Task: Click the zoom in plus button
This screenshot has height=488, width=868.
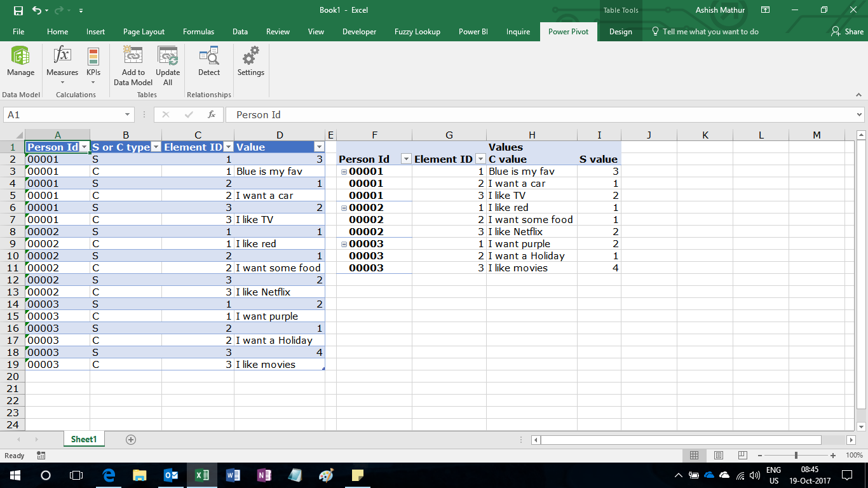Action: (x=833, y=456)
